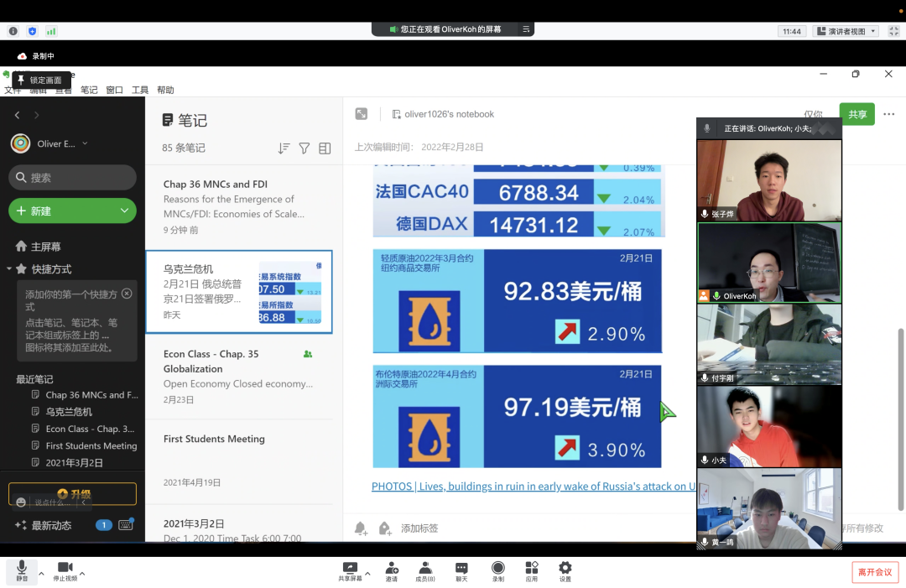The image size is (906, 588).
Task: Click 锁定画面 pin screen button
Action: pos(40,80)
